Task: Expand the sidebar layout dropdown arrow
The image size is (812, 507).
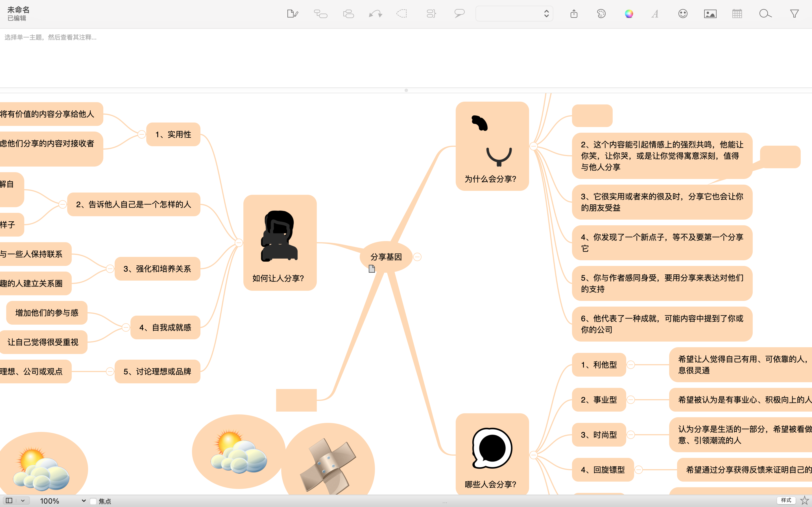Action: pos(23,501)
